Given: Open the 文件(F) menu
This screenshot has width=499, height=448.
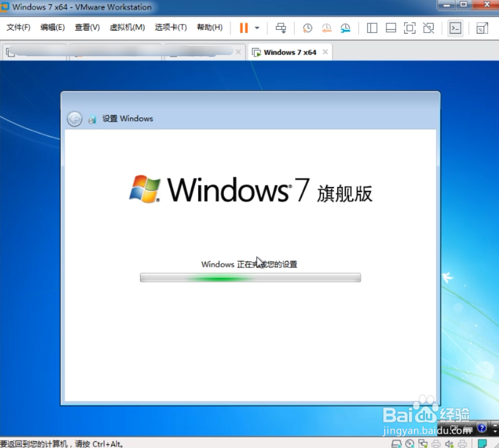Looking at the screenshot, I should pos(18,27).
